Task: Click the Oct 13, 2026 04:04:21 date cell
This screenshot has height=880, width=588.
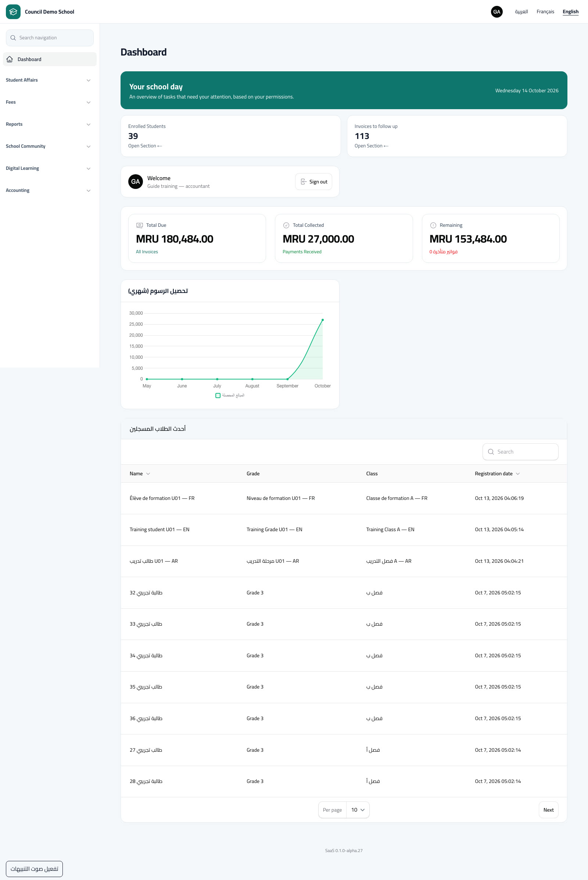Action: point(499,561)
